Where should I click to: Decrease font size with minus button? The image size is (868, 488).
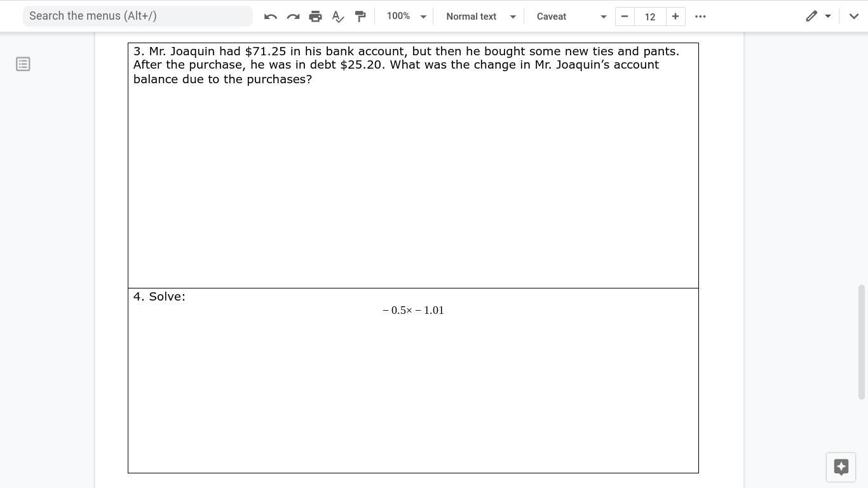[625, 17]
